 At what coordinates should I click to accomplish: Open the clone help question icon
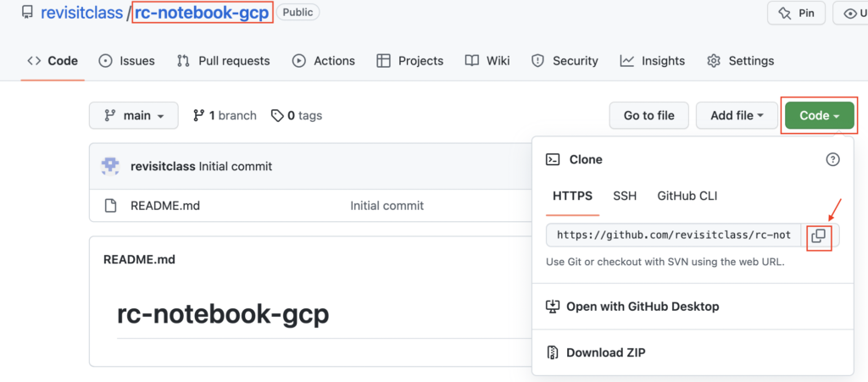[x=832, y=160]
